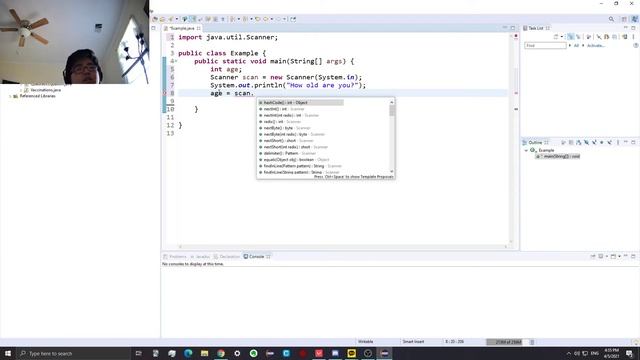The height and width of the screenshot is (360, 640).
Task: Select the Java perspective icon
Action: pyautogui.click(x=635, y=19)
